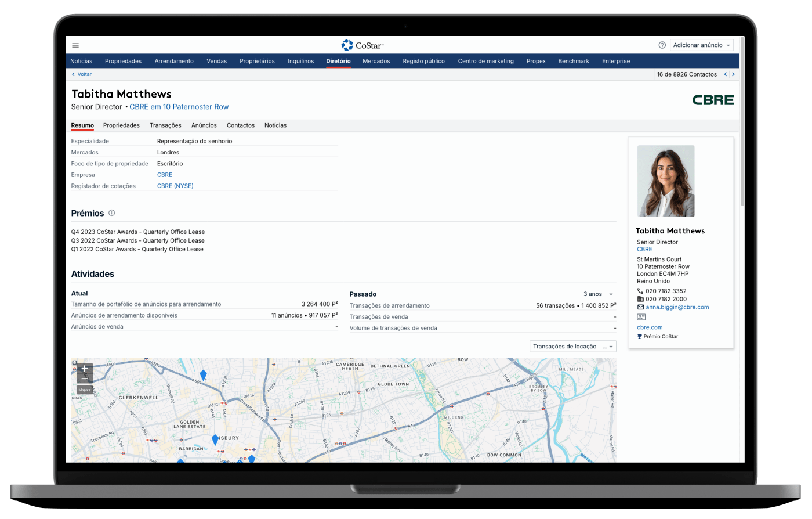812x519 pixels.
Task: Open the Mercados menu item
Action: click(376, 61)
